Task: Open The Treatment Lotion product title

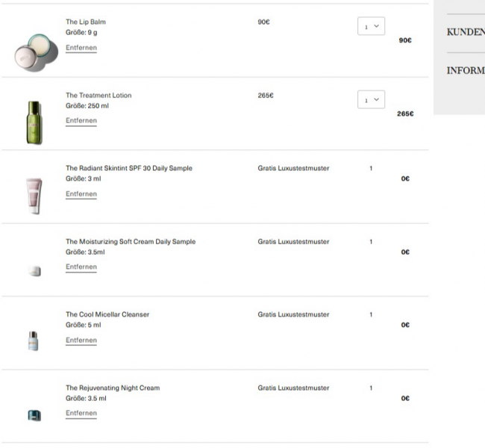Action: 98,96
